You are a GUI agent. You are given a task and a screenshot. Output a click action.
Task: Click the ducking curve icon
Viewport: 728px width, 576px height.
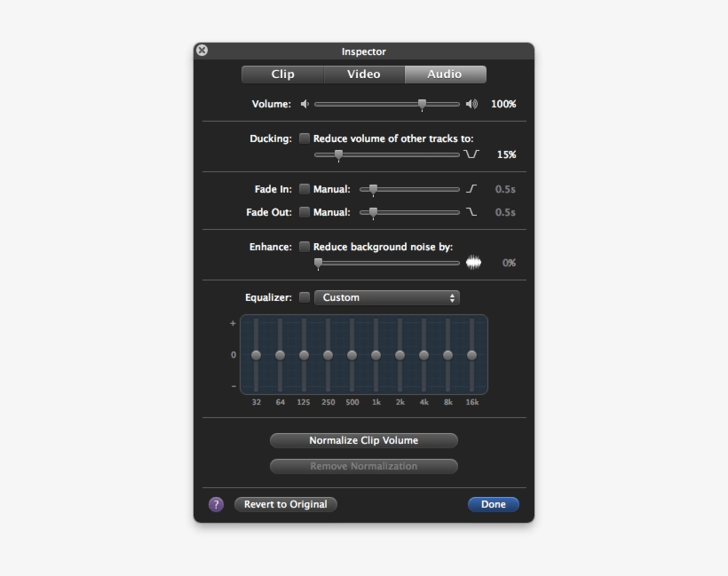tap(470, 154)
